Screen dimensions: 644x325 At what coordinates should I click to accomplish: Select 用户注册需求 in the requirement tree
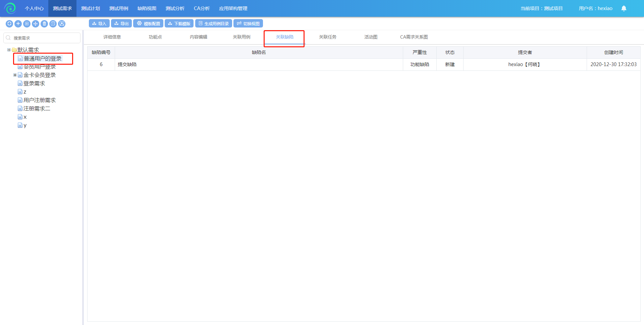pyautogui.click(x=39, y=100)
